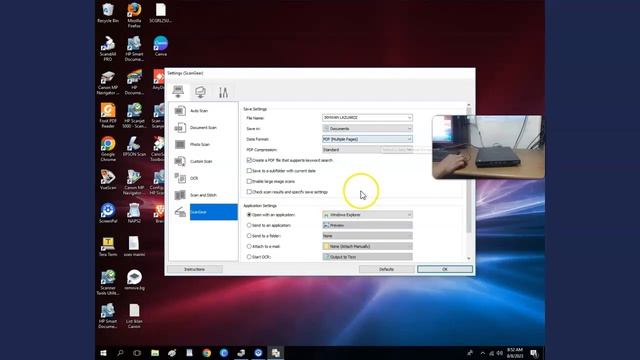Click the scrollbar down arrow in settings

point(469,258)
